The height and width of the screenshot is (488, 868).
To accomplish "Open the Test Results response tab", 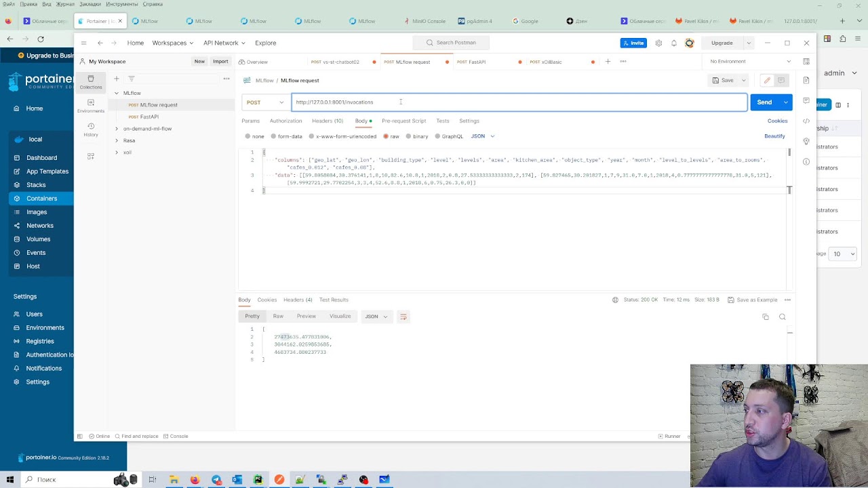I will click(334, 300).
